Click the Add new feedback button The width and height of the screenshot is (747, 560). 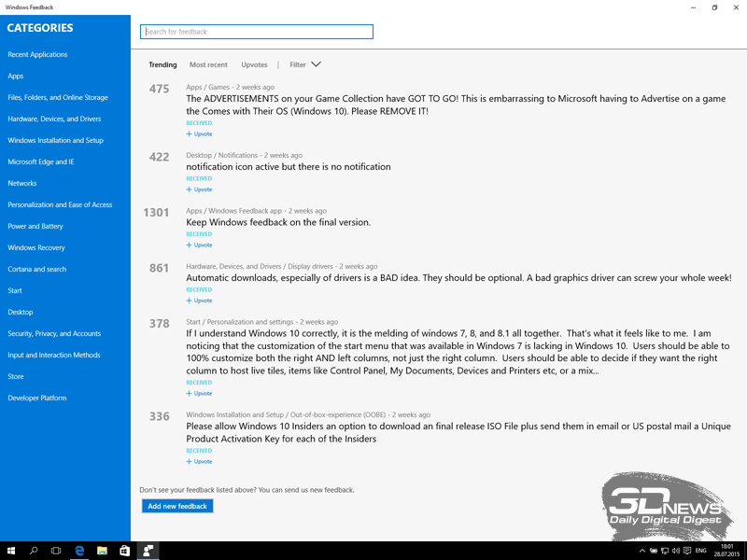[177, 506]
